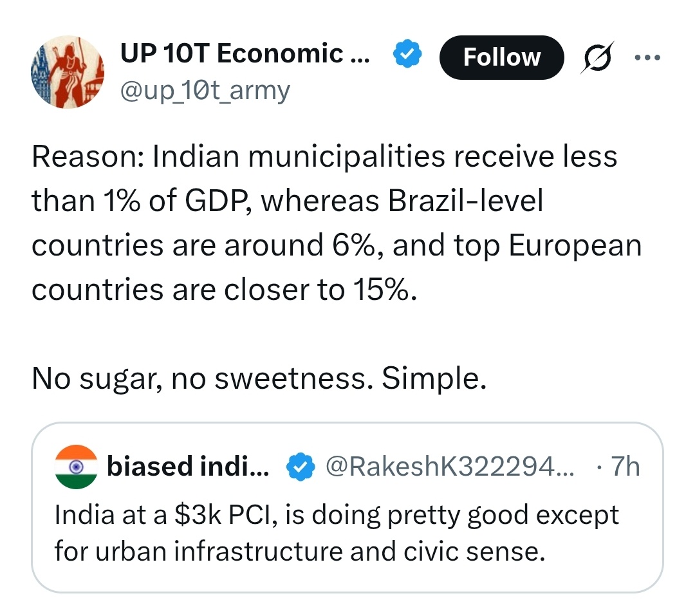
Task: Open the UP 10T Economic display name
Action: 245,53
